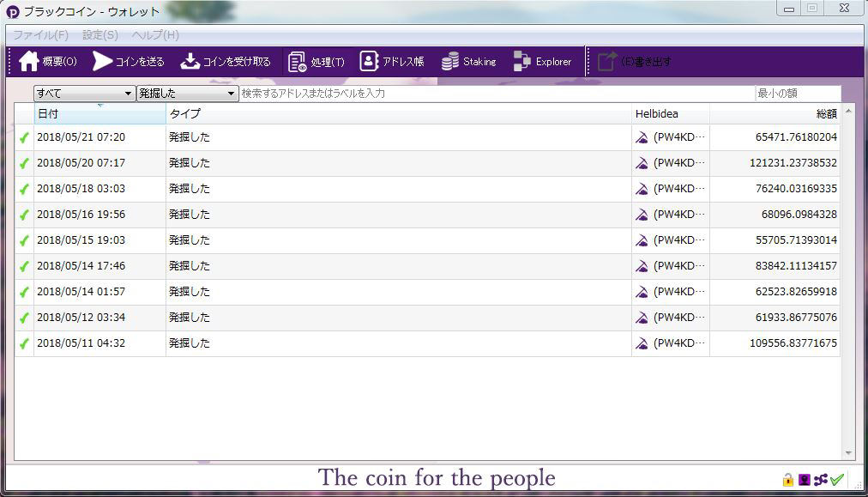Click mining icon in 2018/05/14 01:57 row
The height and width of the screenshot is (497, 868).
point(642,292)
